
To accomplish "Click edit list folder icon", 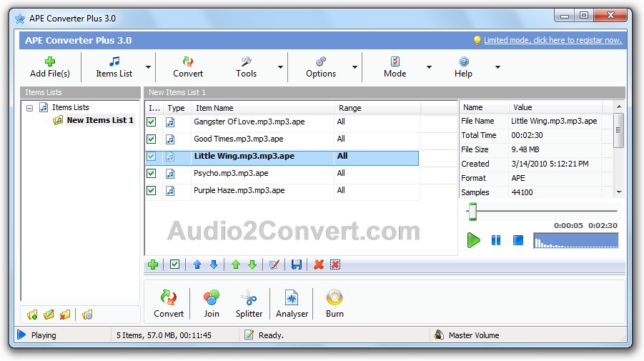I will pyautogui.click(x=49, y=315).
